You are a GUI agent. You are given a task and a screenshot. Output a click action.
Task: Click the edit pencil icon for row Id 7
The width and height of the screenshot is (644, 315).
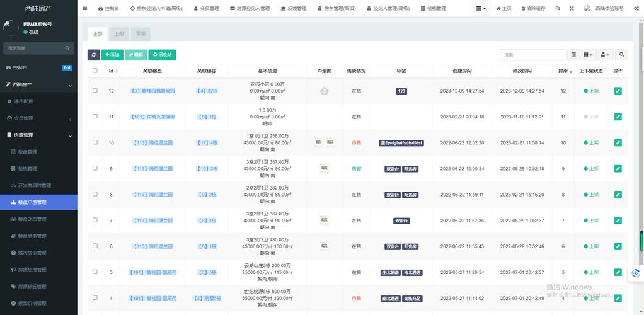pyautogui.click(x=618, y=220)
